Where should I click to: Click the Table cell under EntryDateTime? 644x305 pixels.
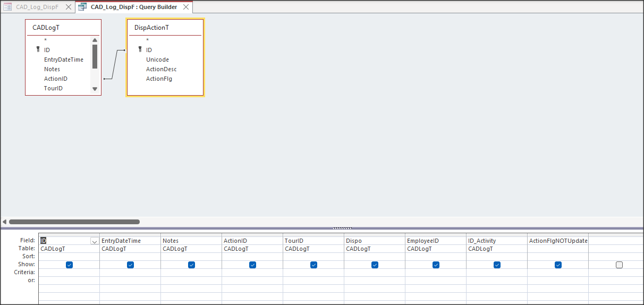tap(130, 249)
